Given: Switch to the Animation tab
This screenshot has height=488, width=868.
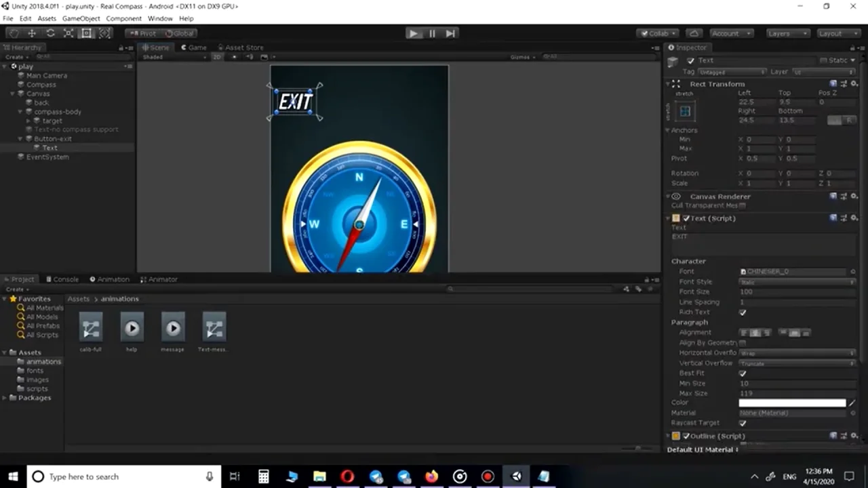Looking at the screenshot, I should point(109,279).
